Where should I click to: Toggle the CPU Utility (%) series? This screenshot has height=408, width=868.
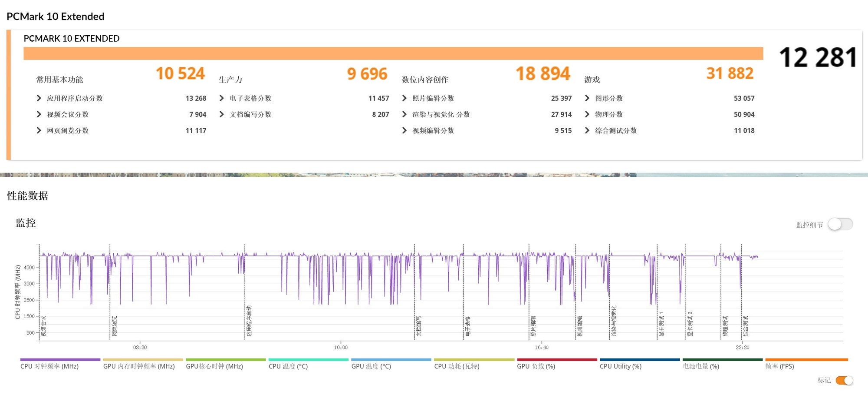point(621,366)
